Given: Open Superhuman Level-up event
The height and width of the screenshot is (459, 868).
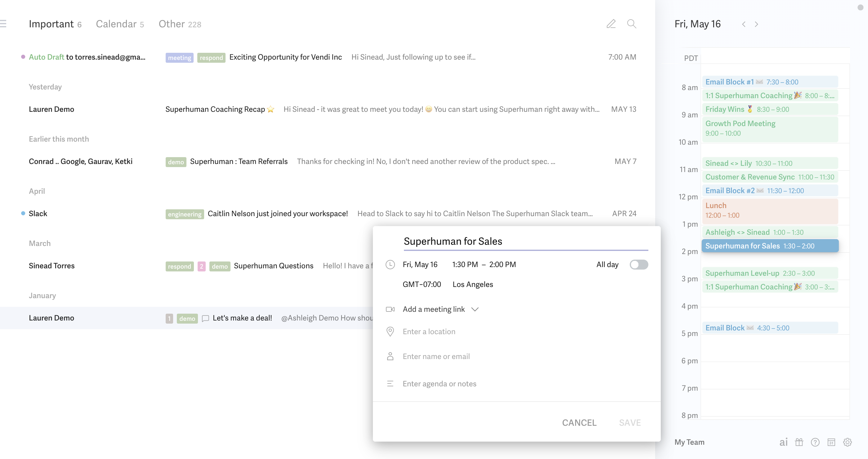Looking at the screenshot, I should [x=770, y=273].
